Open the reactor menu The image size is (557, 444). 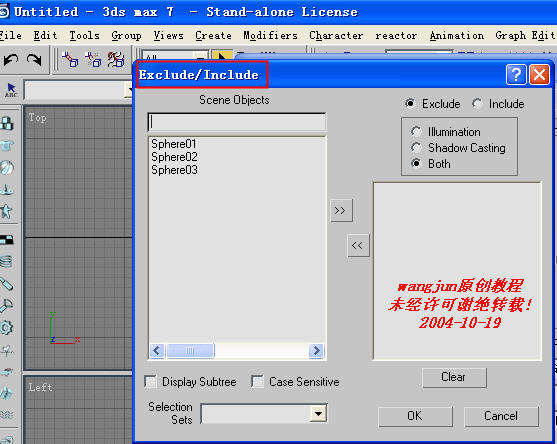[x=396, y=36]
